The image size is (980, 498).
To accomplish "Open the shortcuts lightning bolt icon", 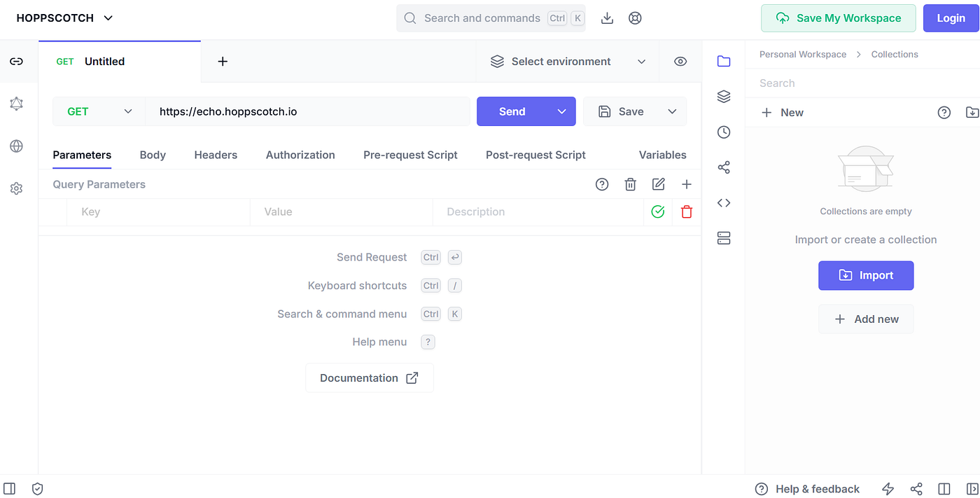I will 888,489.
